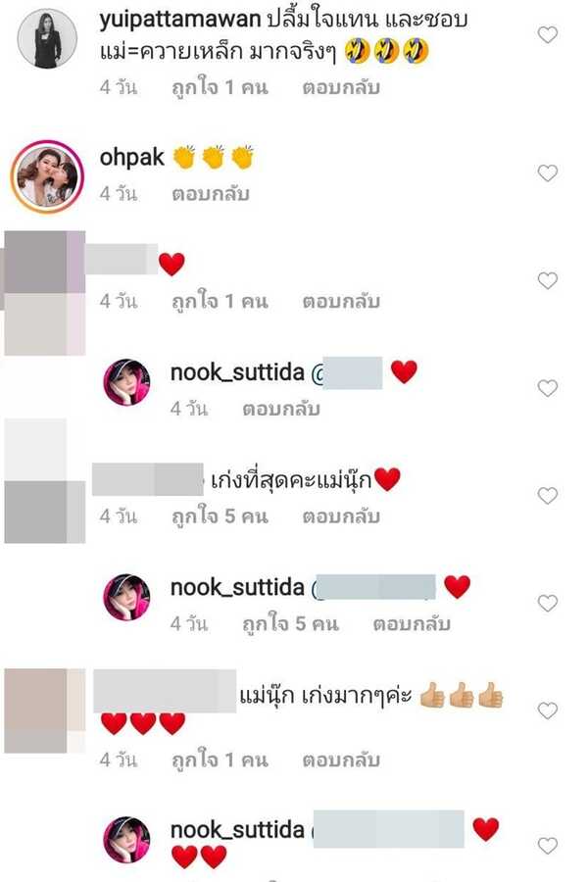The image size is (588, 882).
Task: Like yuipattamawan's comment with the heart icon
Action: 548,35
